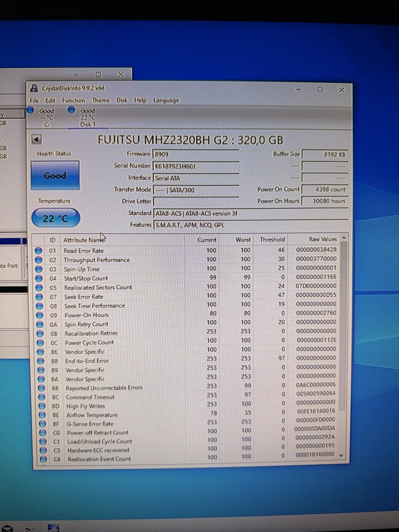399x532 pixels.
Task: Open the Edit menu
Action: coord(50,101)
